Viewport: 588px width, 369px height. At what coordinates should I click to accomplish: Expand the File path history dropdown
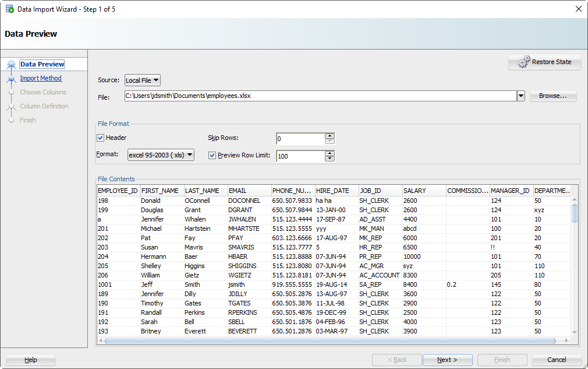point(521,96)
